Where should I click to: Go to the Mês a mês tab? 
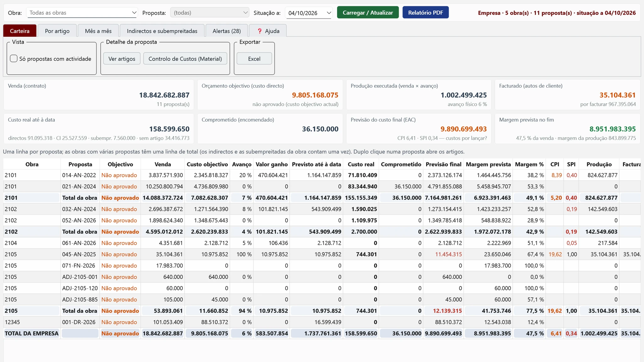pyautogui.click(x=98, y=31)
